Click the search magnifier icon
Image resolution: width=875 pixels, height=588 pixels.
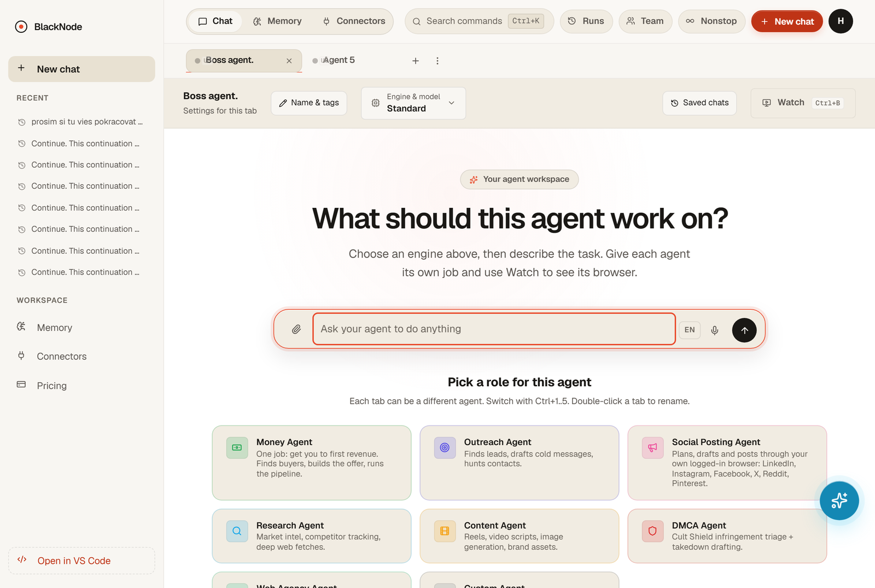(x=417, y=21)
